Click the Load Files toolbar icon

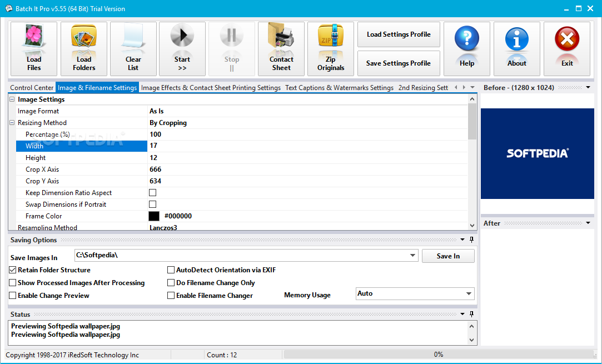point(34,49)
